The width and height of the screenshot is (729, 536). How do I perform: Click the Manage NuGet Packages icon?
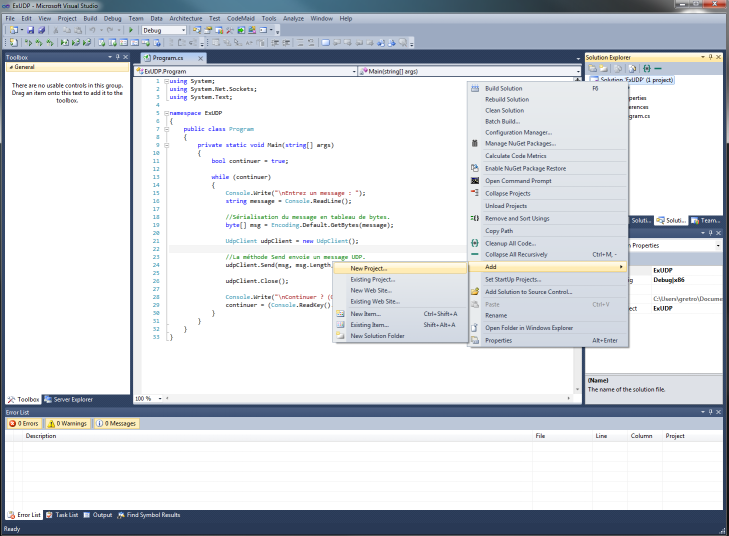pyautogui.click(x=475, y=143)
